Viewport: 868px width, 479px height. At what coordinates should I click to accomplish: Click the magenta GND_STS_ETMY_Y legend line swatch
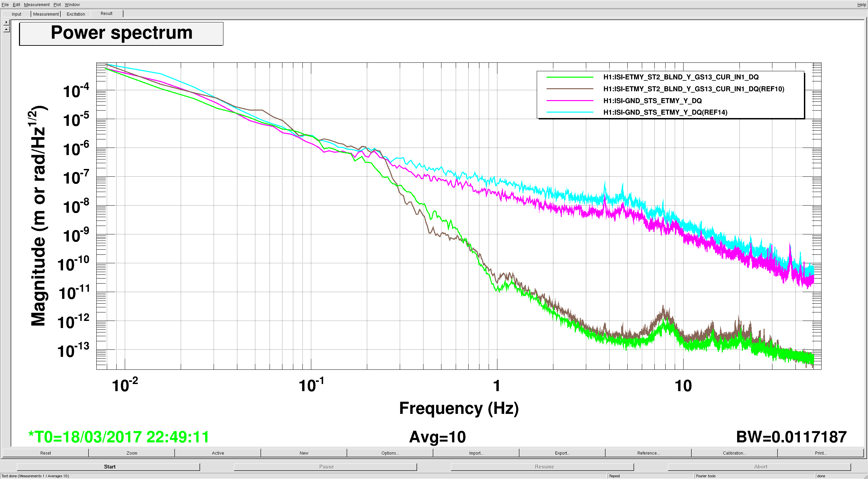coord(570,101)
